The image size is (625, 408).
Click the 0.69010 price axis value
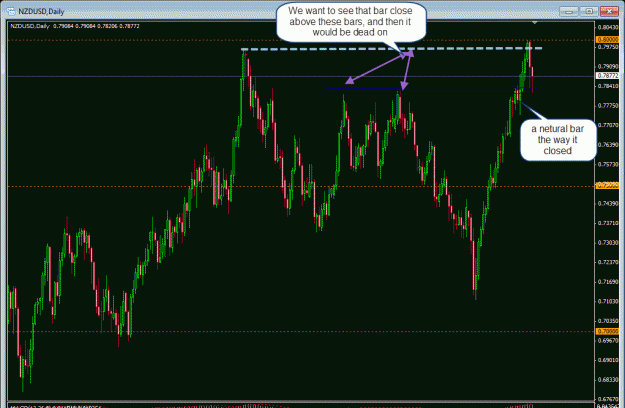pyautogui.click(x=607, y=360)
